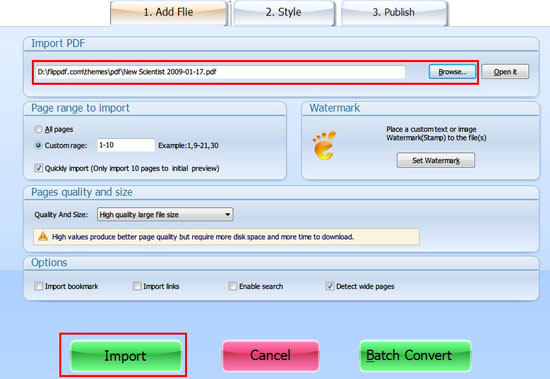Go to the 3. Publish tab

click(x=394, y=13)
